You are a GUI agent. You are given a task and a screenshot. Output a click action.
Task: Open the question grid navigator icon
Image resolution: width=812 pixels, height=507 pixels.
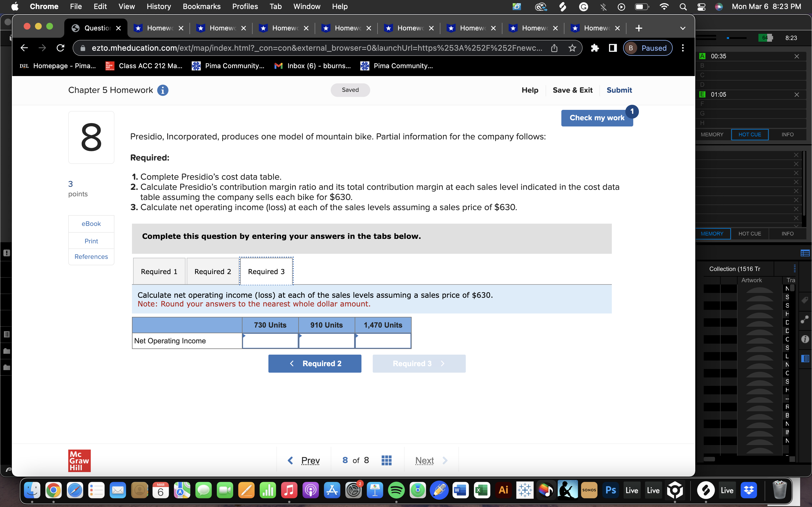pos(387,461)
